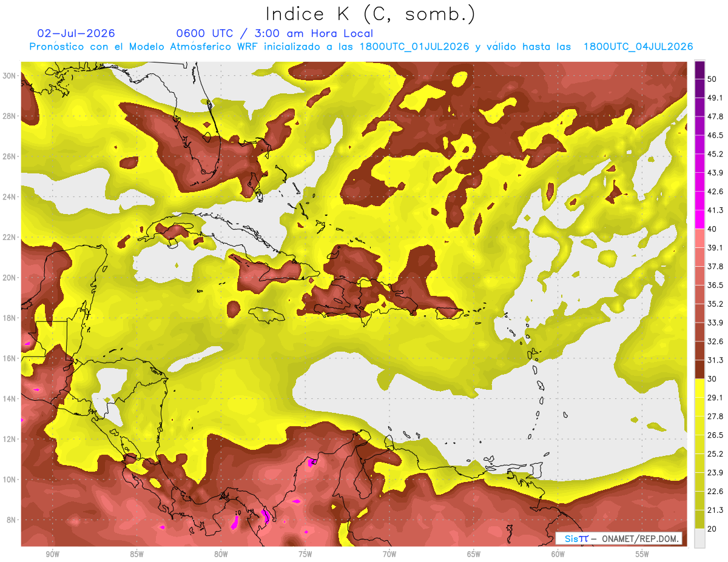
Task: Click the '22.6' color scale value
Action: 715,491
